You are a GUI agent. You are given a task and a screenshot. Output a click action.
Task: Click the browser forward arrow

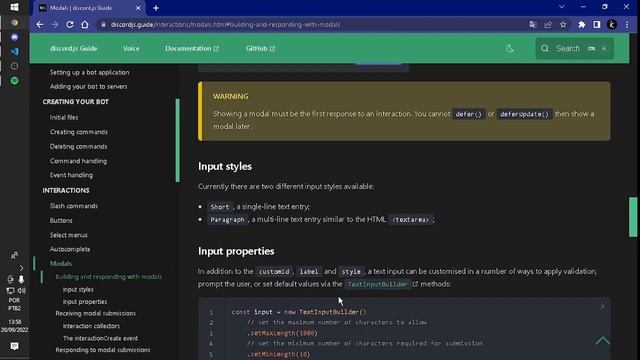point(55,24)
